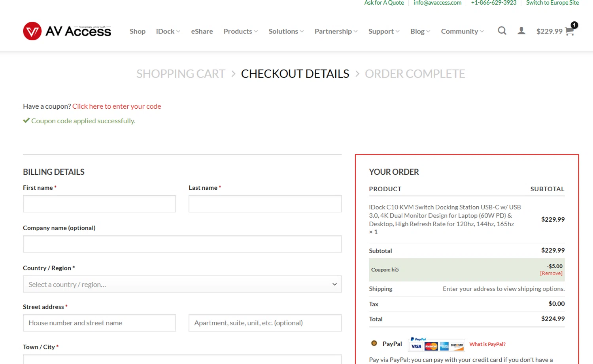
Task: Click the info@avaccess.com email link
Action: tap(437, 3)
